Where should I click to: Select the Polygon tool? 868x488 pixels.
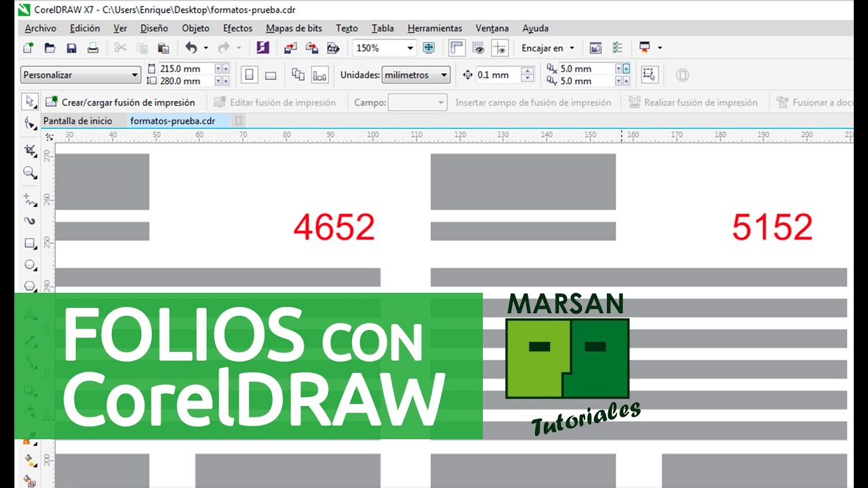click(30, 286)
